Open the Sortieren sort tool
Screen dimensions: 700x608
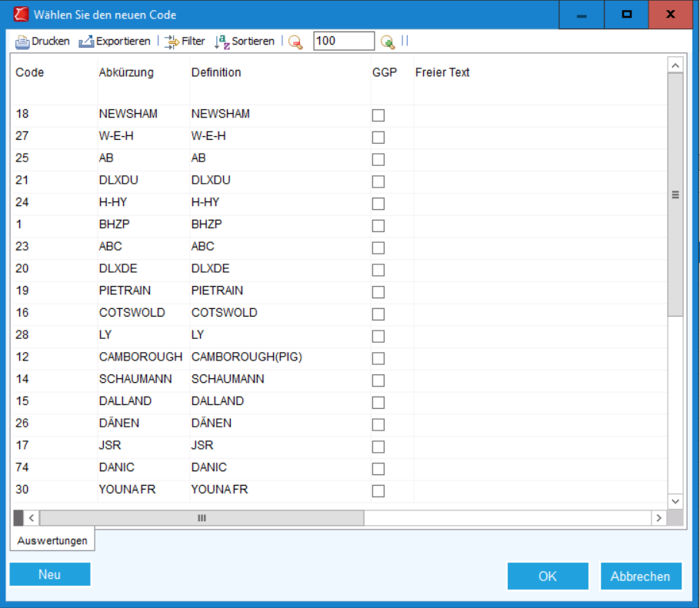pos(244,42)
